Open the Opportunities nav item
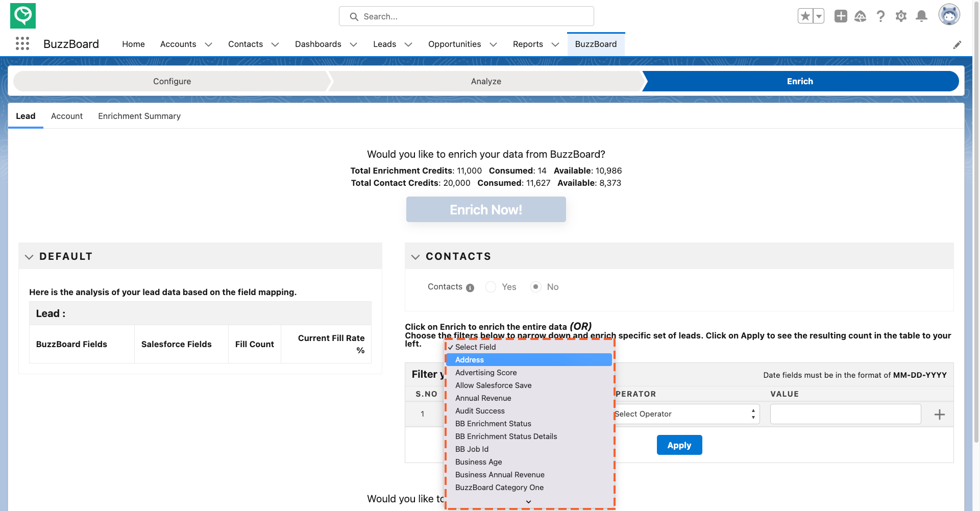 [454, 44]
